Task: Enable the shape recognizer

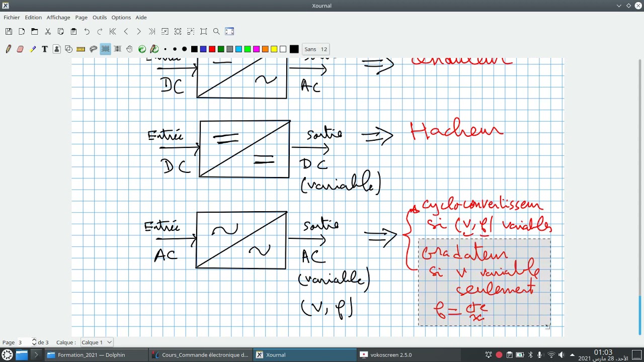Action: [x=68, y=49]
